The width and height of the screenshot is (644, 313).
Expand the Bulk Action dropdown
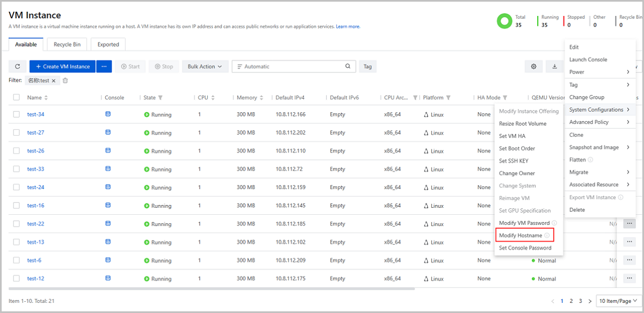pos(205,67)
